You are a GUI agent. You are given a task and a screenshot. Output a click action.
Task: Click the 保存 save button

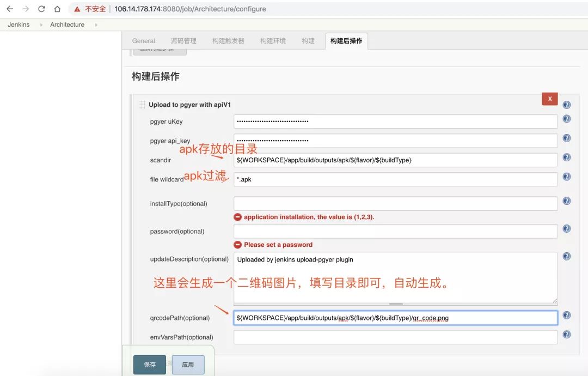pyautogui.click(x=150, y=365)
